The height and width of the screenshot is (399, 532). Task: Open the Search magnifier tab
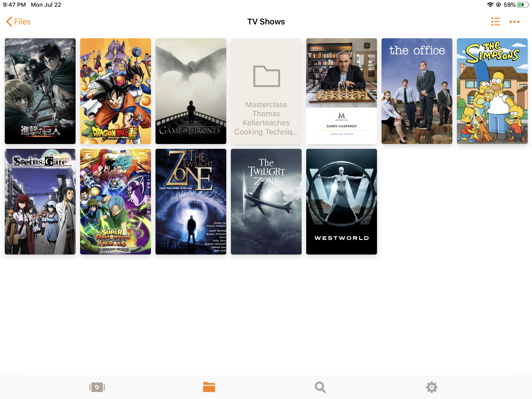pos(320,387)
